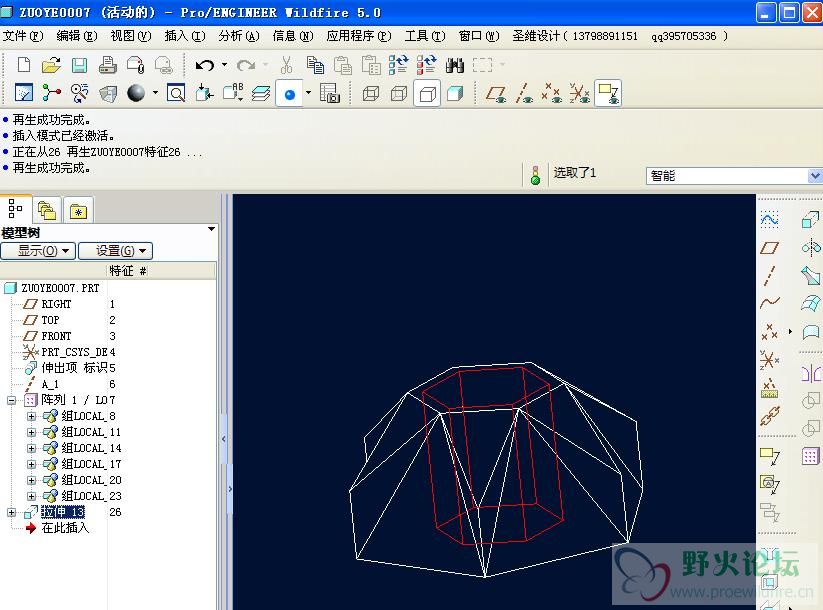Select the A_1 axis in tree
823x610 pixels.
pyautogui.click(x=50, y=384)
